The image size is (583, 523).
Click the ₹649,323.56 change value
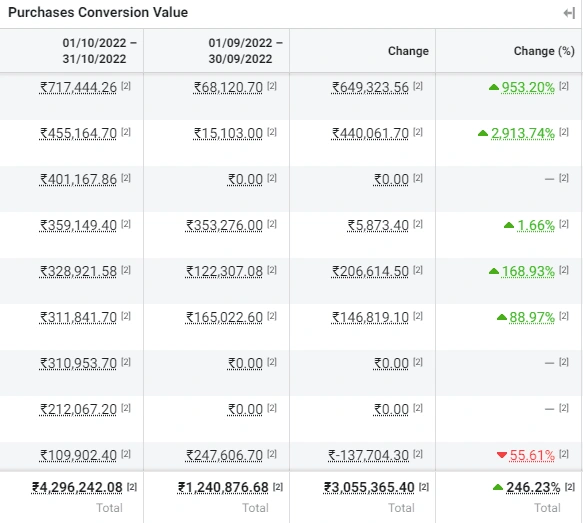coord(370,87)
